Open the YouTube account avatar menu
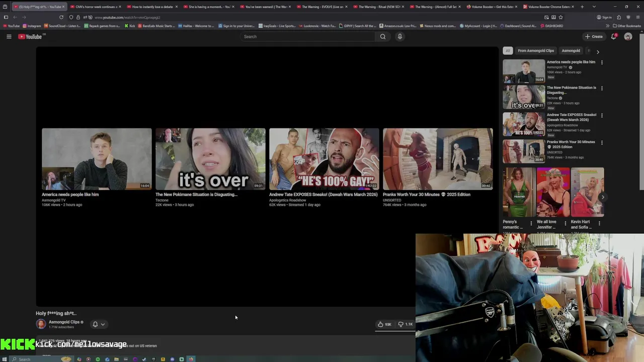The height and width of the screenshot is (362, 644). point(628,36)
